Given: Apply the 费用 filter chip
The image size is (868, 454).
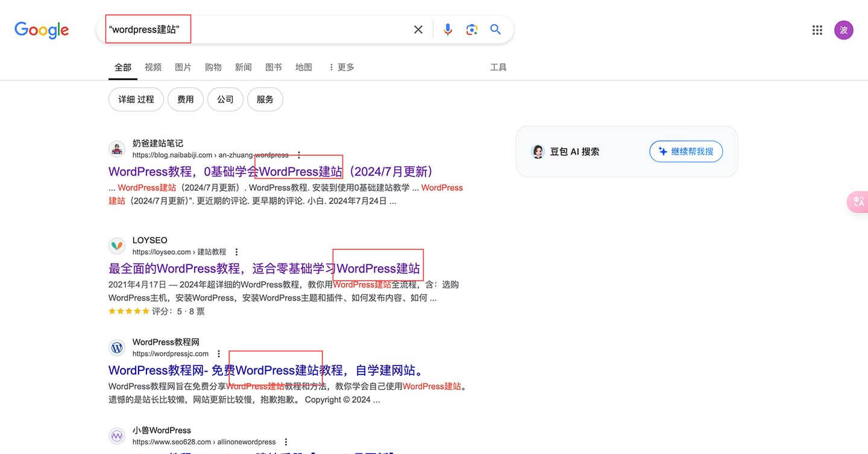Looking at the screenshot, I should (x=186, y=99).
